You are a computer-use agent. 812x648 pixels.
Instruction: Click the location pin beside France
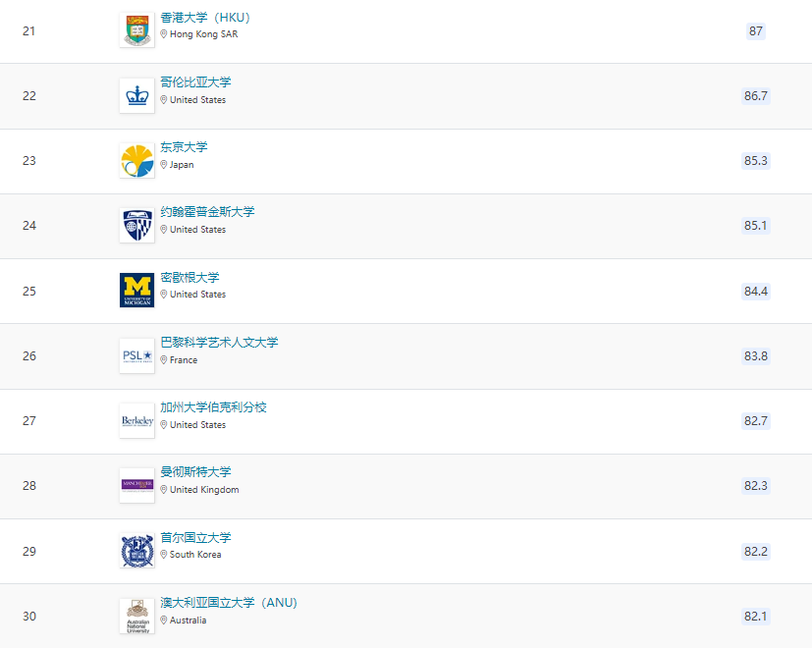coord(165,359)
